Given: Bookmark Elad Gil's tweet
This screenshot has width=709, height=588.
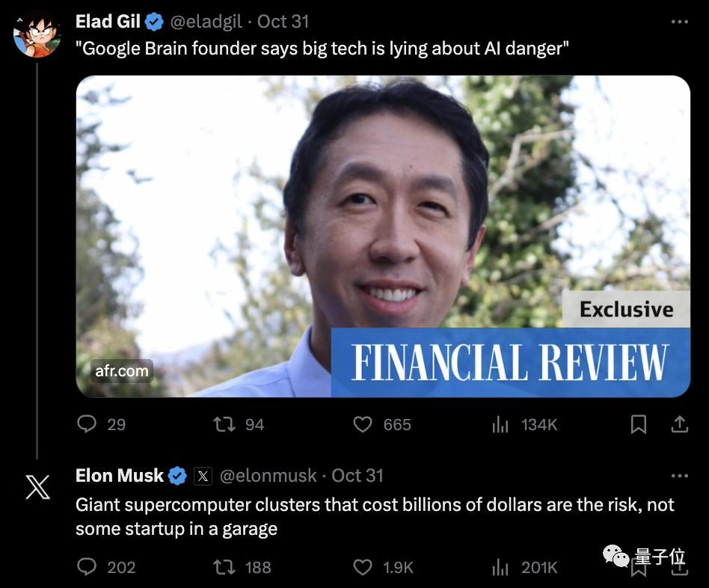Looking at the screenshot, I should [x=638, y=424].
